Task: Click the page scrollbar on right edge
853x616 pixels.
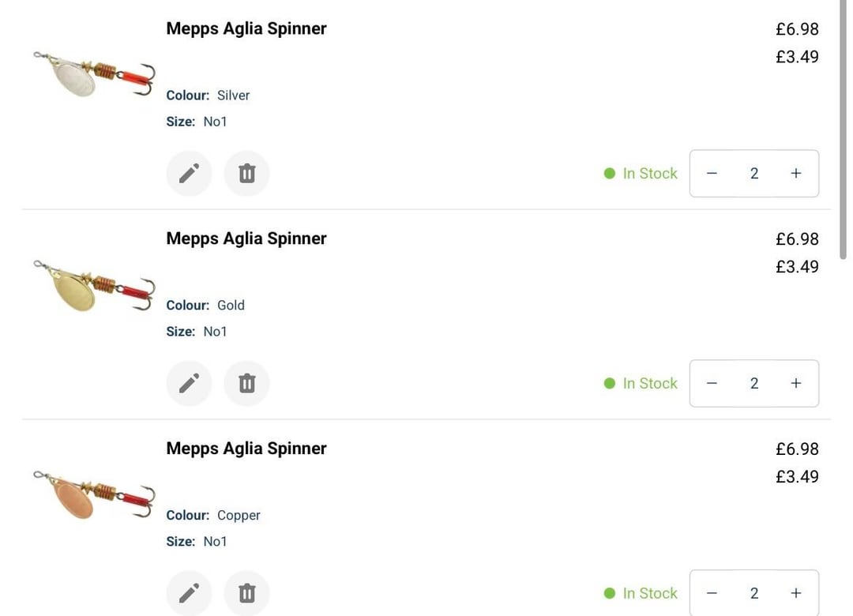Action: point(844,130)
